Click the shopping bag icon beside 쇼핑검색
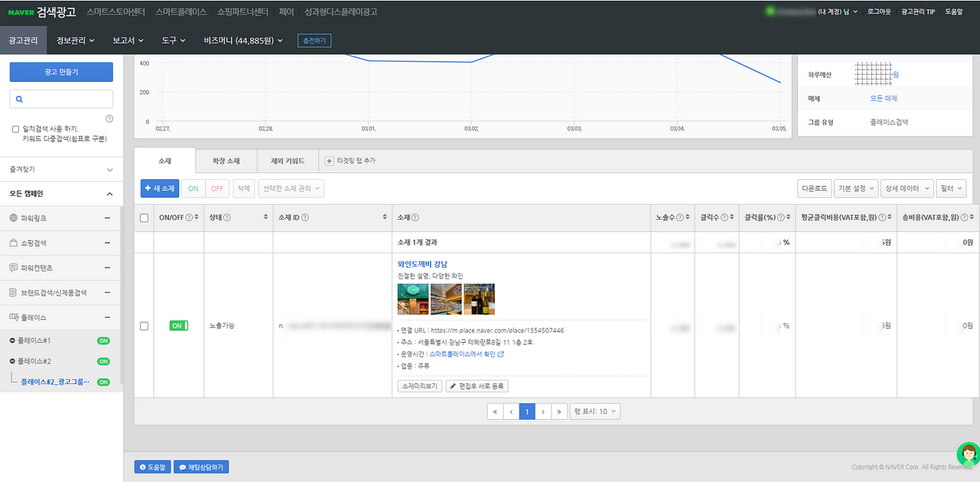 13,243
